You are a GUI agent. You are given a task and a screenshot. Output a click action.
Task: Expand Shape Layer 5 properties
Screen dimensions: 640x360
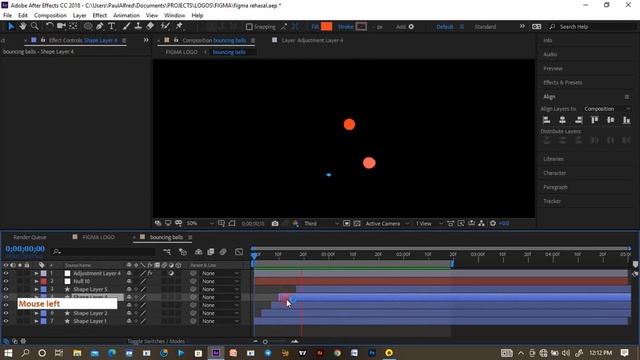36,289
